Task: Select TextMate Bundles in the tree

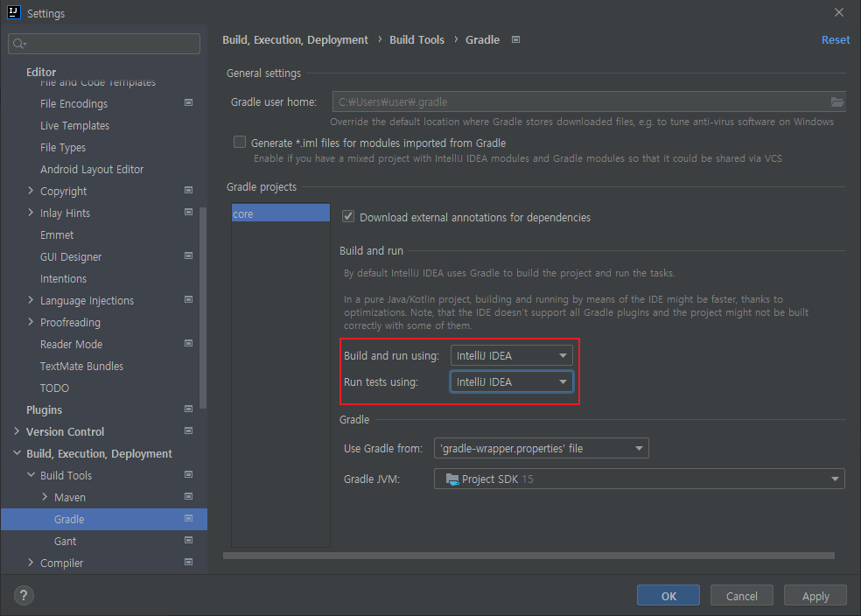Action: pos(81,367)
